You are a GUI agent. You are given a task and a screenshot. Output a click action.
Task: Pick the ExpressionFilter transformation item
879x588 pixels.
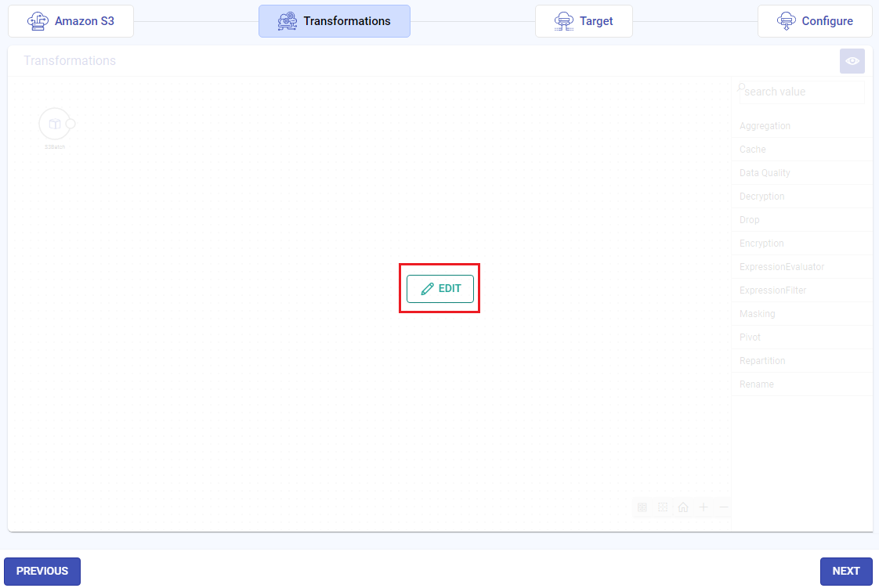tap(772, 290)
